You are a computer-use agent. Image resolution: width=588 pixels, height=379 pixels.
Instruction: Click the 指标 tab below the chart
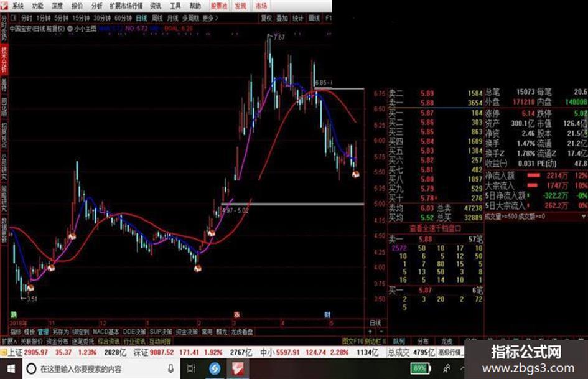16,332
